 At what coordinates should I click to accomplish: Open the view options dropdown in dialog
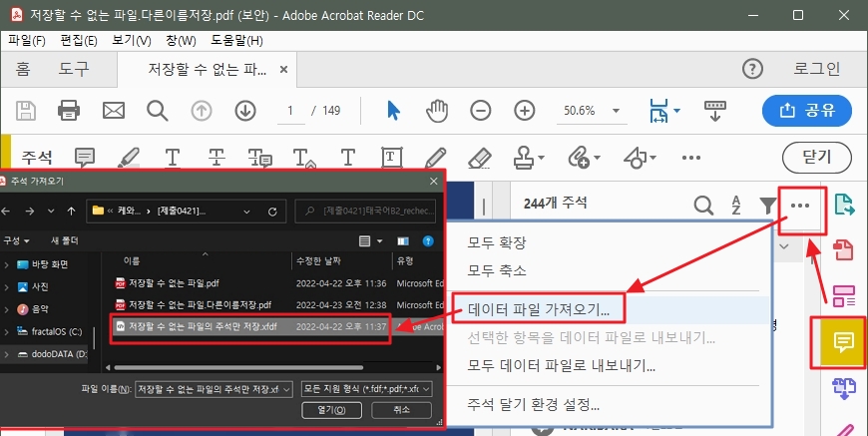(x=380, y=241)
